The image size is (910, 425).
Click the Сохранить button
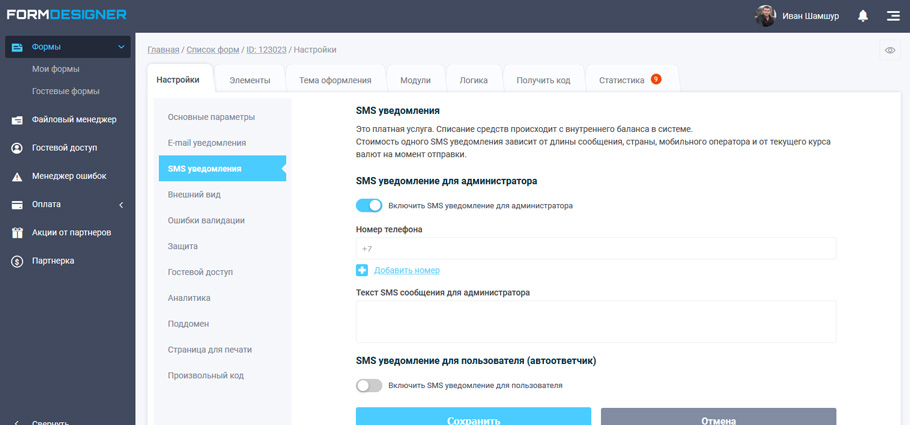coord(474,416)
